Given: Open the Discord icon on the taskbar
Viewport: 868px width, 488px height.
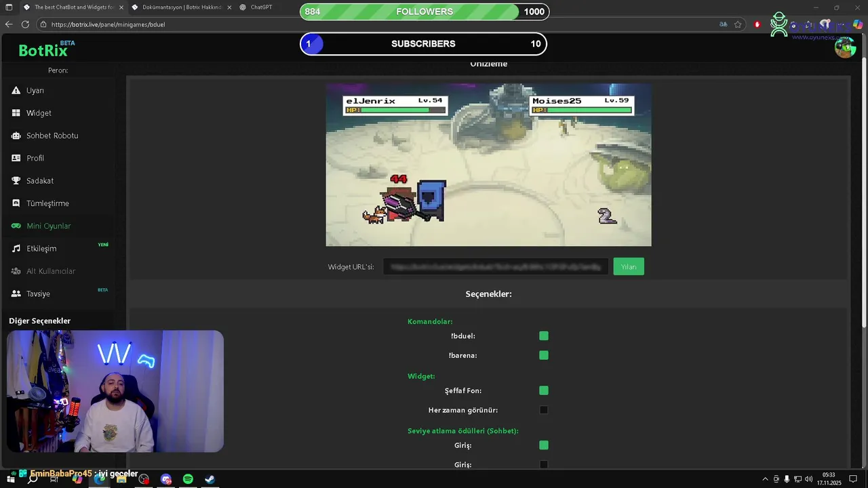Looking at the screenshot, I should [166, 479].
